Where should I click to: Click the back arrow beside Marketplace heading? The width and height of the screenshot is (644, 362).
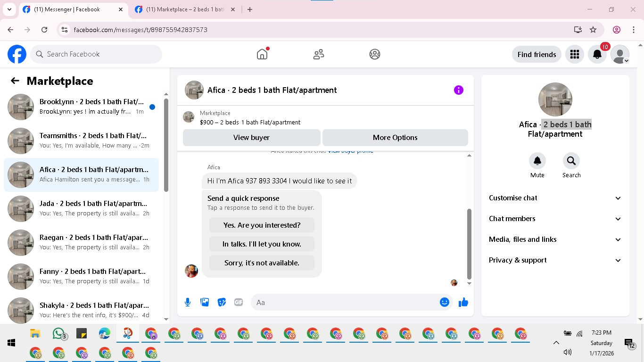(x=15, y=81)
